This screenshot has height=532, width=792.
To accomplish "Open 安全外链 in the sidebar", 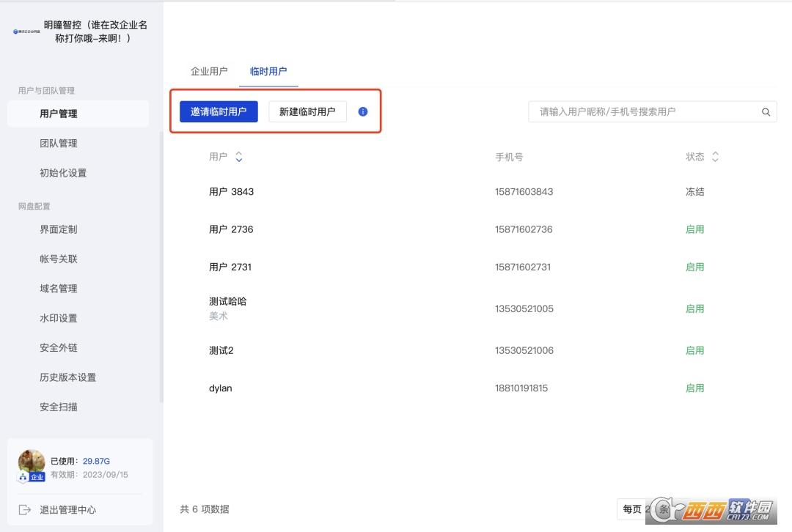I will (x=59, y=348).
